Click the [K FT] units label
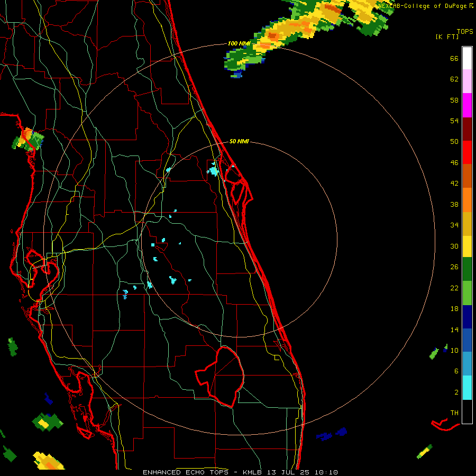 coord(447,36)
